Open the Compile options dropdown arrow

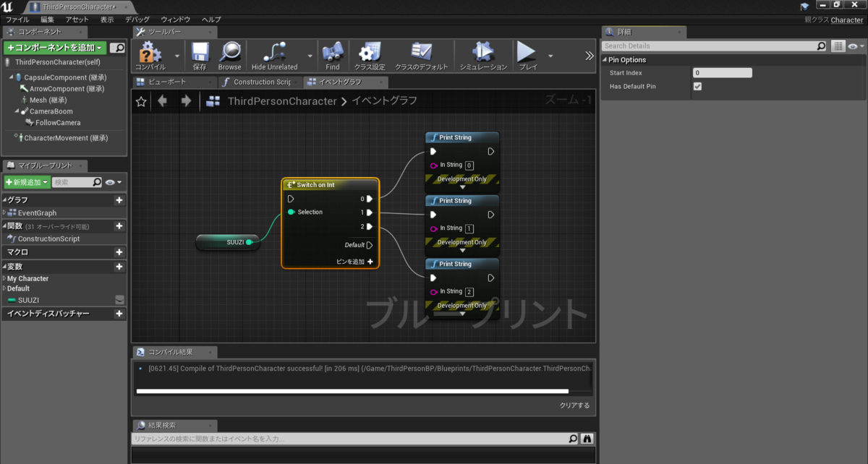point(177,56)
